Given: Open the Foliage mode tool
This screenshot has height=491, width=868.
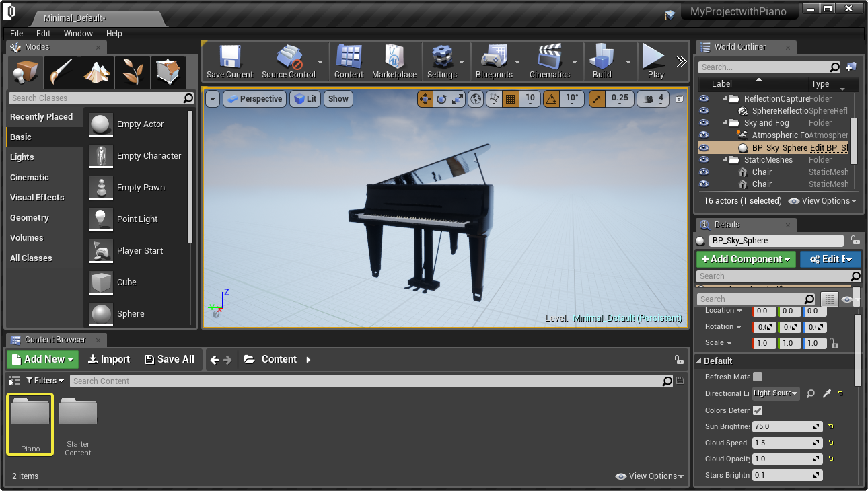Looking at the screenshot, I should click(x=132, y=72).
